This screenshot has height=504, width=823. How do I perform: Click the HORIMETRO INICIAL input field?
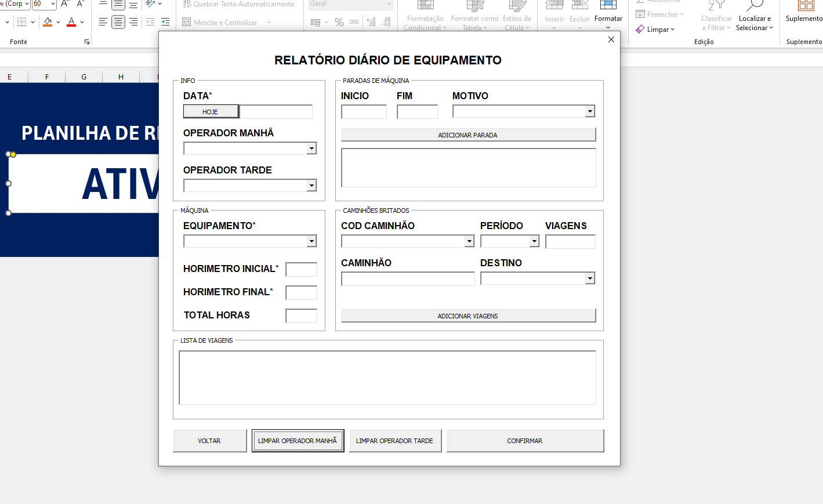point(301,269)
